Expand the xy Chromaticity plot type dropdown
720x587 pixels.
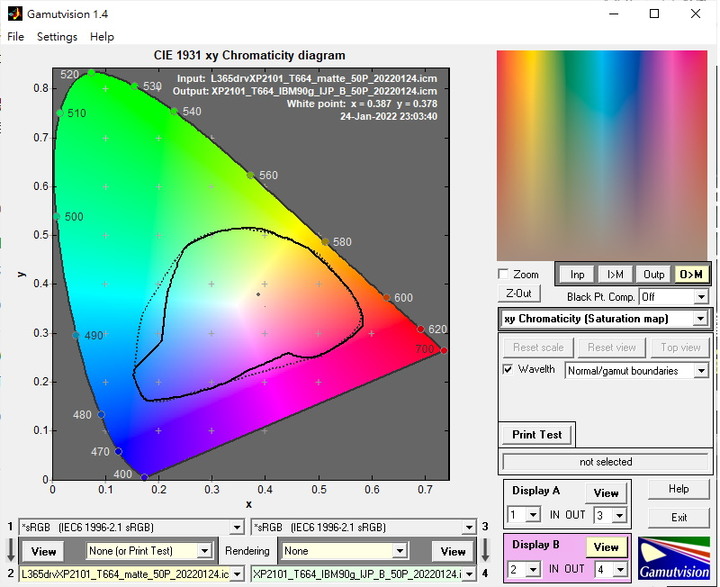pyautogui.click(x=605, y=319)
